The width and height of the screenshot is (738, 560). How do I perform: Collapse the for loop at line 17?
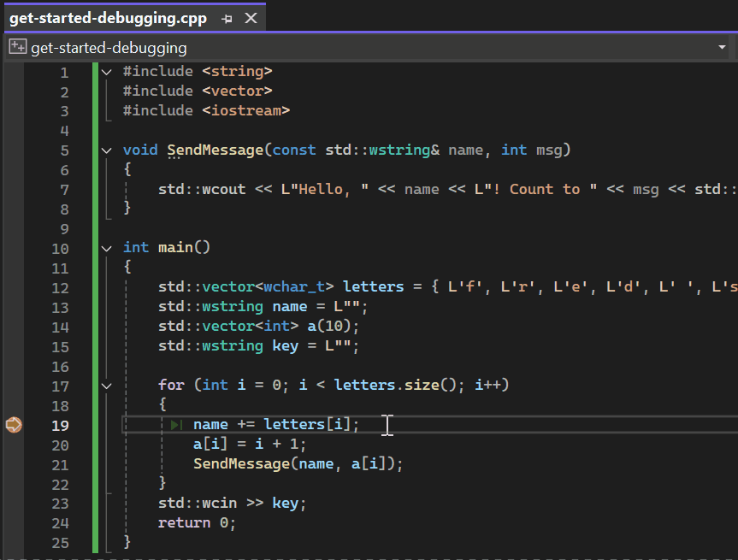tap(105, 385)
